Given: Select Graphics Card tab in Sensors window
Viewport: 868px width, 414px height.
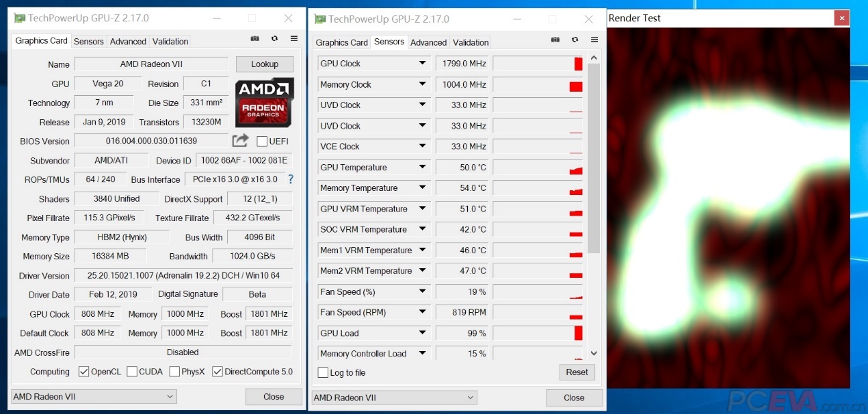Looking at the screenshot, I should coord(341,42).
